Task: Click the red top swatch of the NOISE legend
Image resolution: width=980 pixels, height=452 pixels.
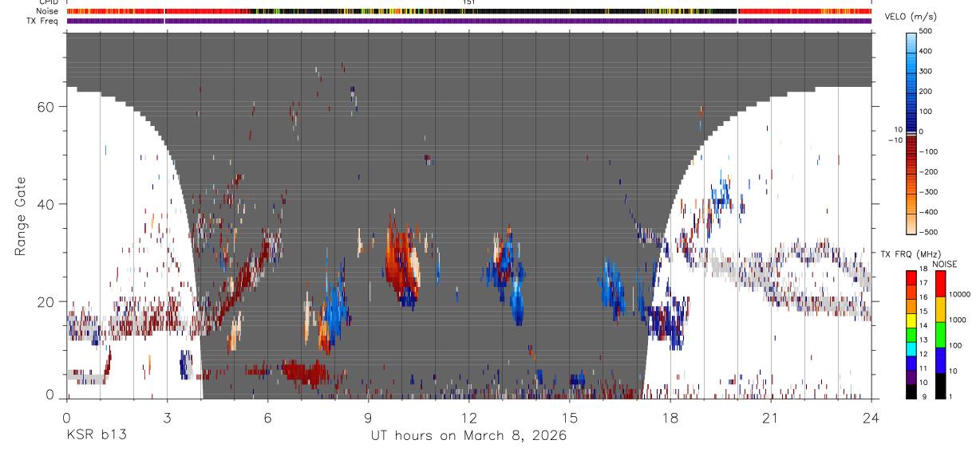Action: click(x=941, y=283)
